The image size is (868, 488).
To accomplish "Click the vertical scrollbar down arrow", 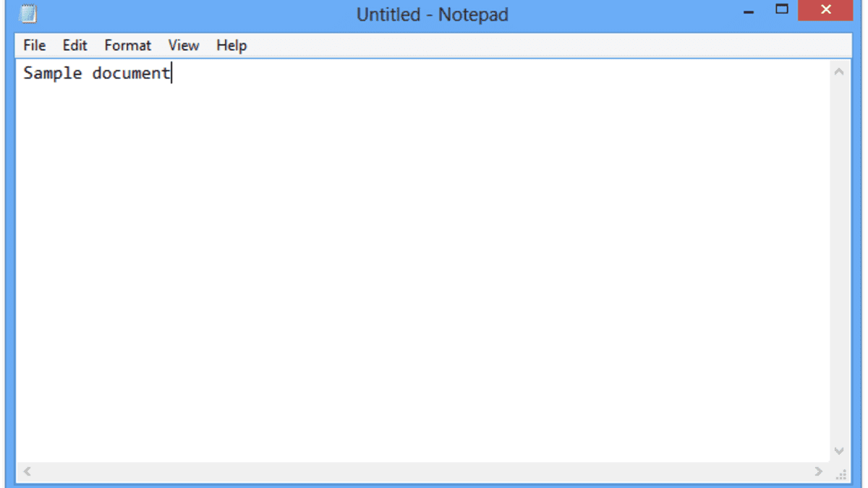I will (x=839, y=450).
